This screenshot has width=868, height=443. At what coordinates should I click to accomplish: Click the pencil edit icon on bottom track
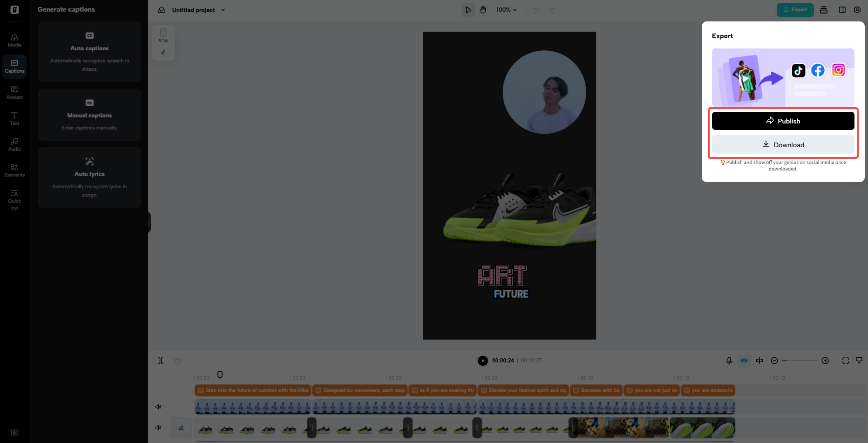181,428
